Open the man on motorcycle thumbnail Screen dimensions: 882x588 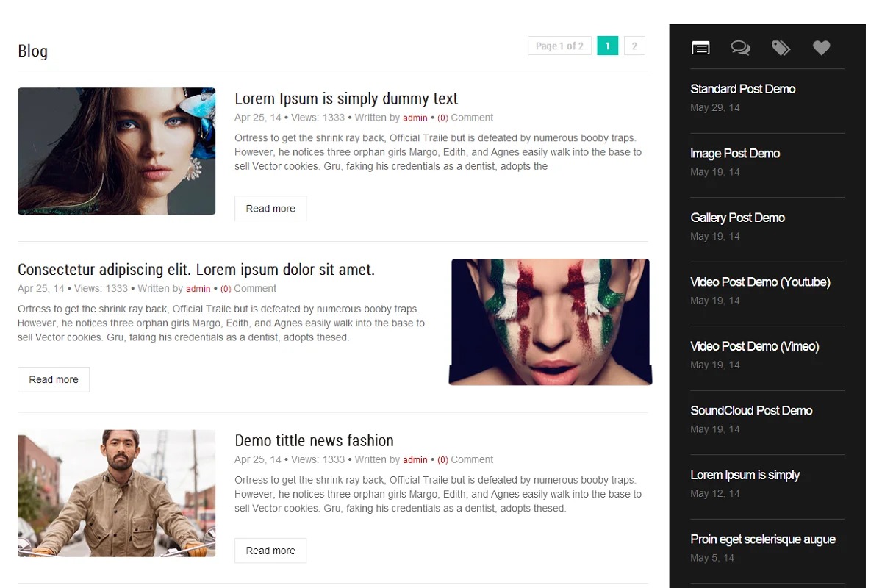coord(116,493)
